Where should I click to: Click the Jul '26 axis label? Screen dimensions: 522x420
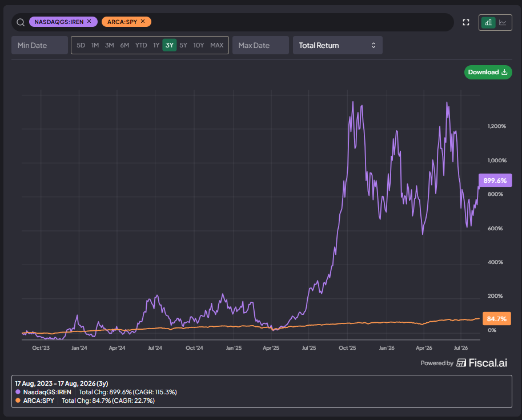point(461,348)
